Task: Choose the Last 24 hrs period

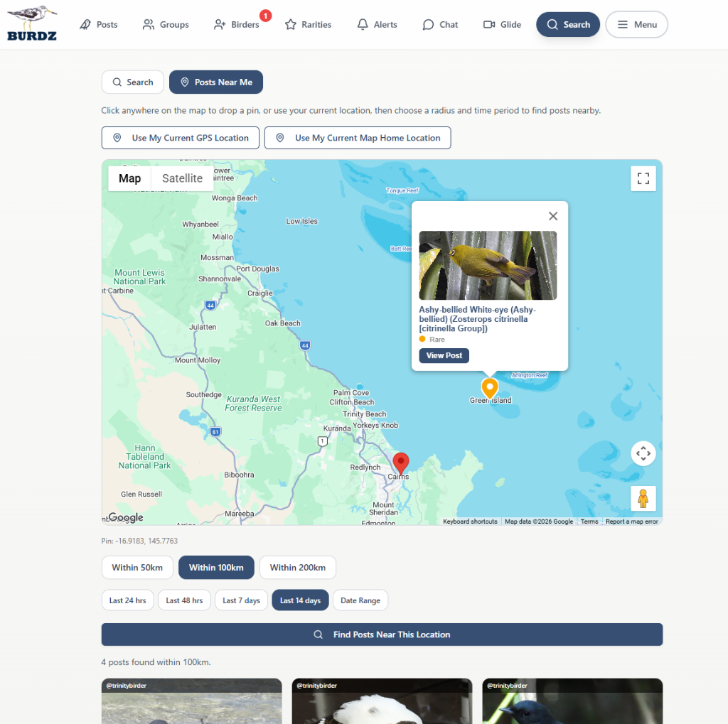Action: point(128,600)
